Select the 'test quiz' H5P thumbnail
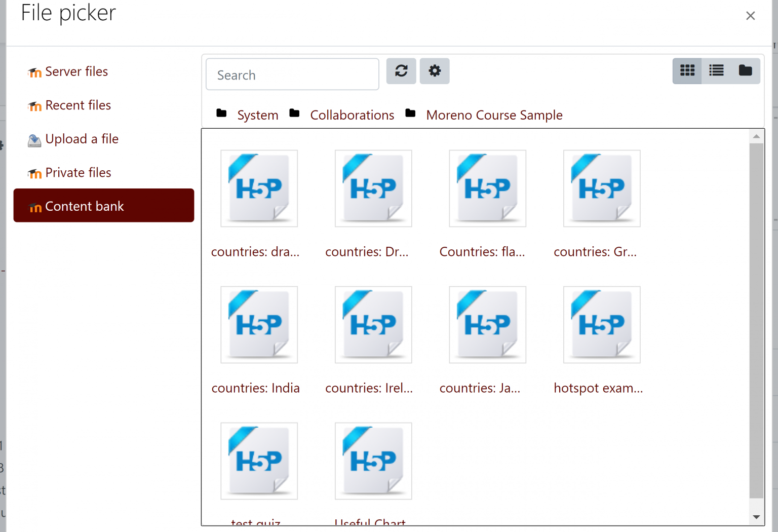Image resolution: width=778 pixels, height=532 pixels. pos(259,461)
